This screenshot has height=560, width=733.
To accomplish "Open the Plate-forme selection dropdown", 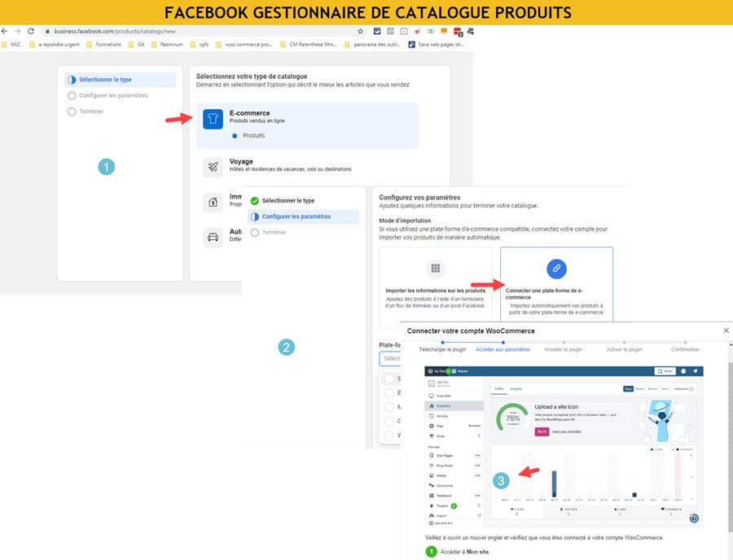I will [390, 359].
